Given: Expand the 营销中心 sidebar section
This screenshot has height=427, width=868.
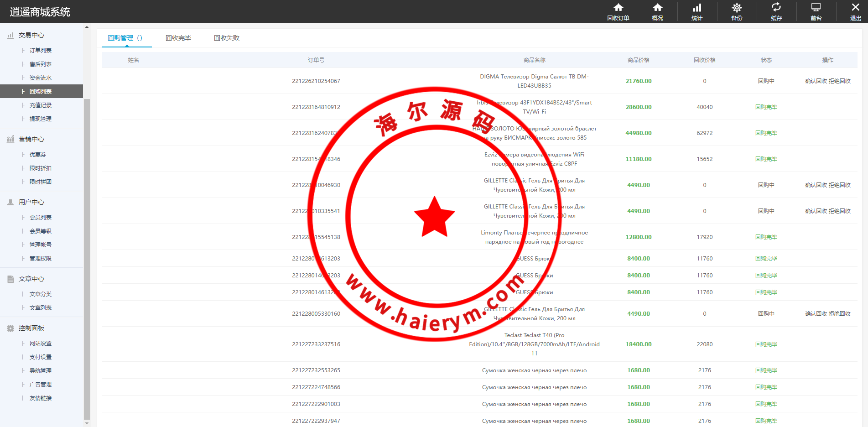Looking at the screenshot, I should (x=31, y=139).
